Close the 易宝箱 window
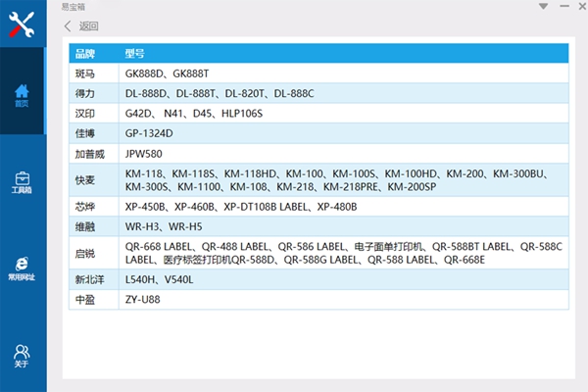The height and width of the screenshot is (392, 588). (583, 7)
